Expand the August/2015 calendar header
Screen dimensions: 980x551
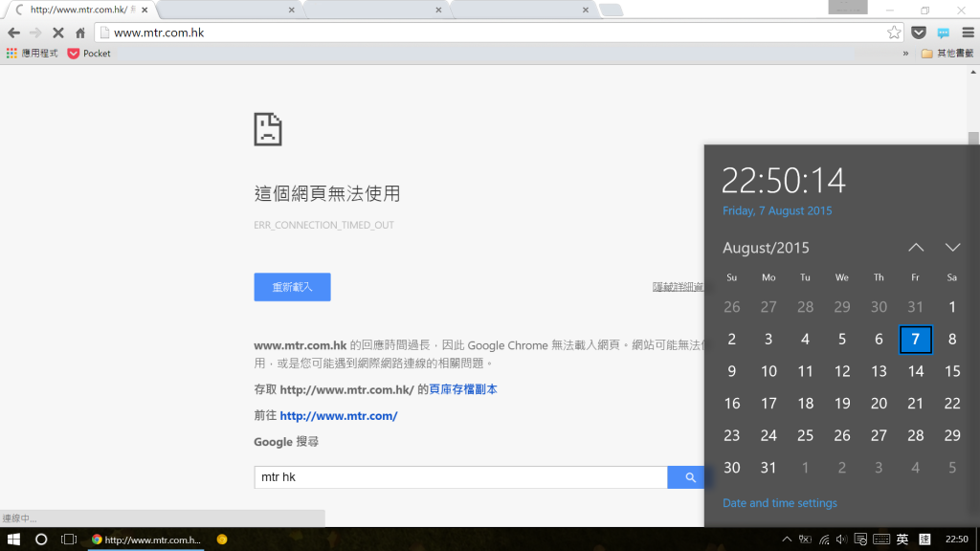[766, 248]
